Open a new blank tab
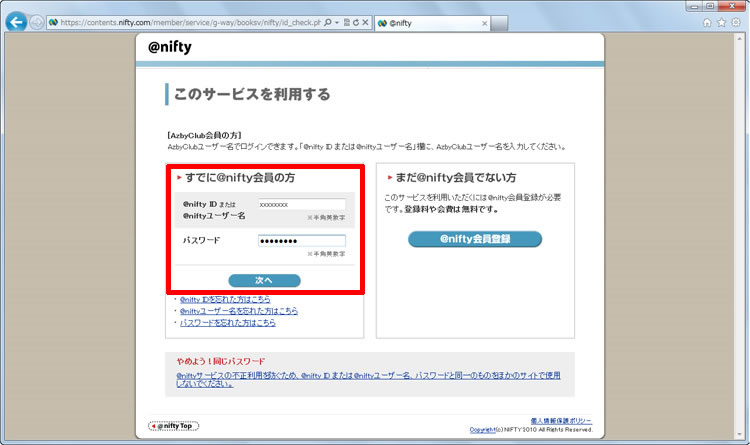This screenshot has height=445, width=750. [499, 23]
